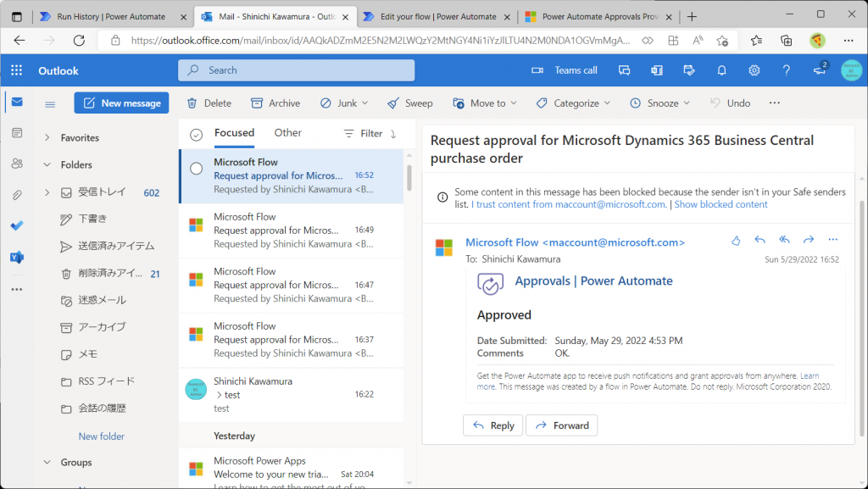Switch to Edit your flow browser tab
This screenshot has width=868, height=489.
coord(437,17)
